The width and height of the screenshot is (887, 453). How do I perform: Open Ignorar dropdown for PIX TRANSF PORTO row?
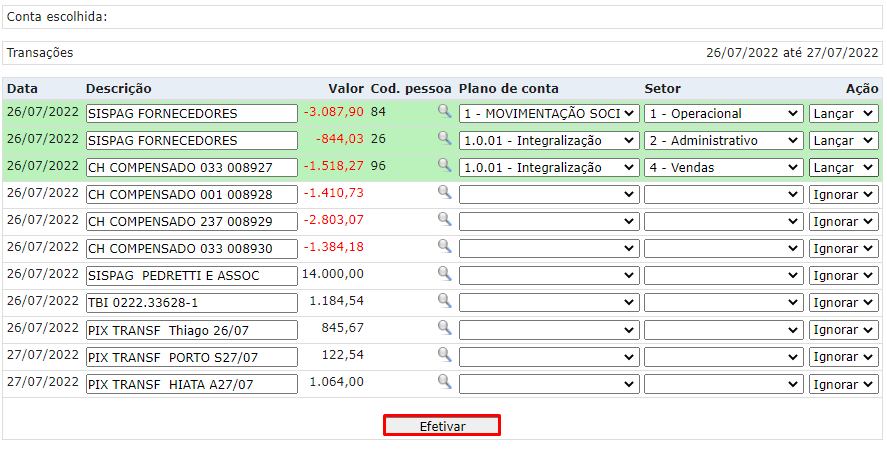843,357
